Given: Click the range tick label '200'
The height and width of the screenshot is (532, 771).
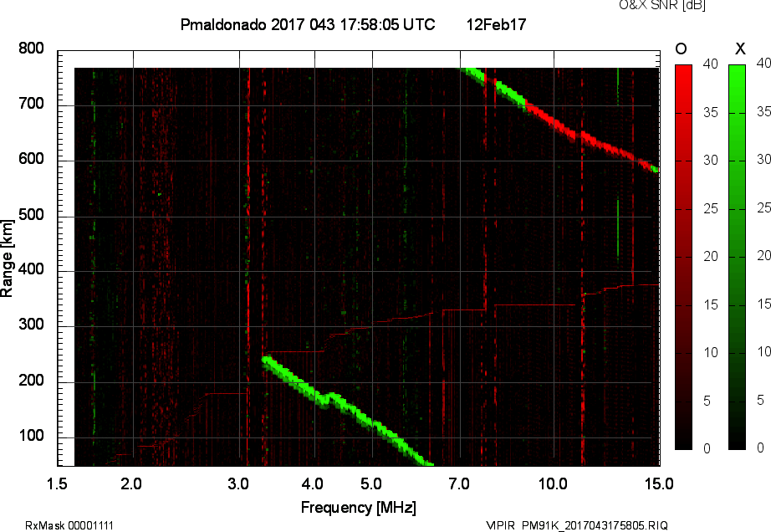Looking at the screenshot, I should click(31, 381).
